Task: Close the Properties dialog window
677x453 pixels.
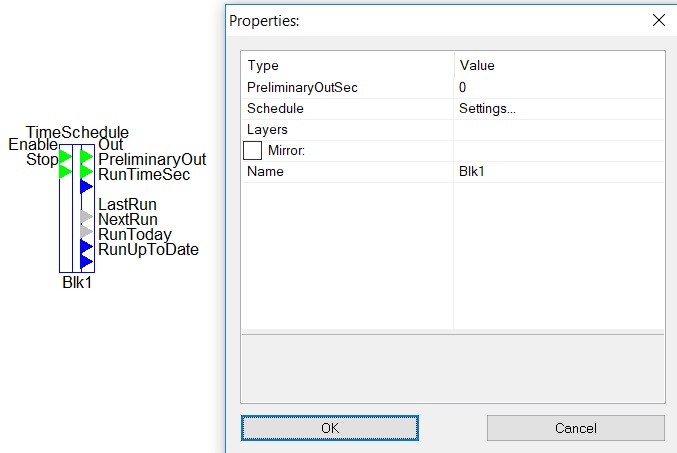Action: tap(658, 20)
